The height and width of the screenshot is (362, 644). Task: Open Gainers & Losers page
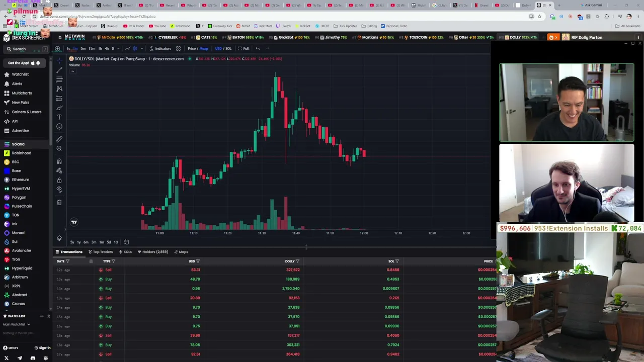click(26, 112)
